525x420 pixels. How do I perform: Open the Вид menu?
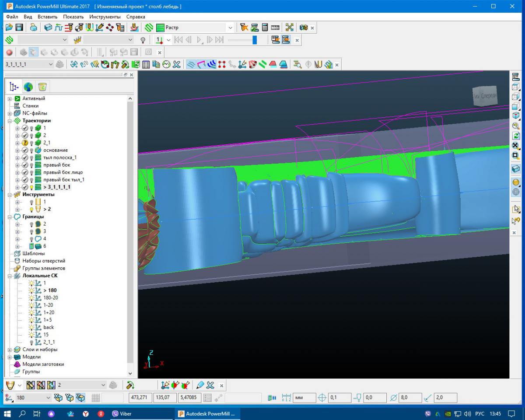[28, 17]
